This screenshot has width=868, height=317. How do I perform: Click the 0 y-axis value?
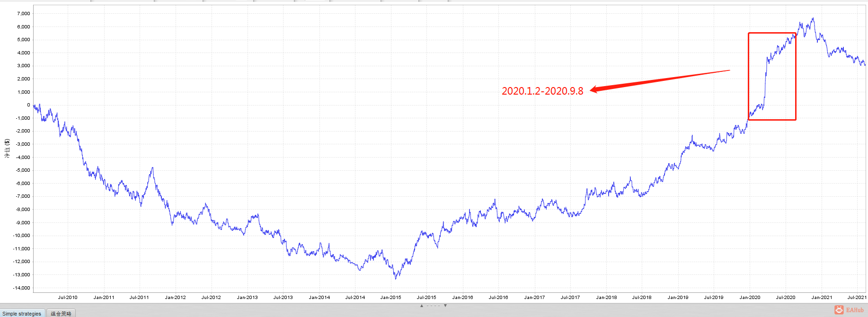tap(28, 105)
